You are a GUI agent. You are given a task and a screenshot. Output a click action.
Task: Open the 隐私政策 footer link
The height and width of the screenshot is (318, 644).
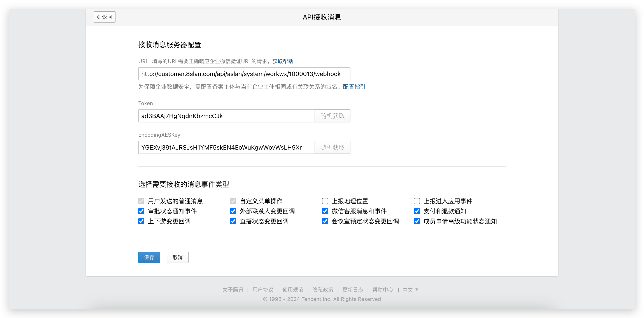point(322,290)
